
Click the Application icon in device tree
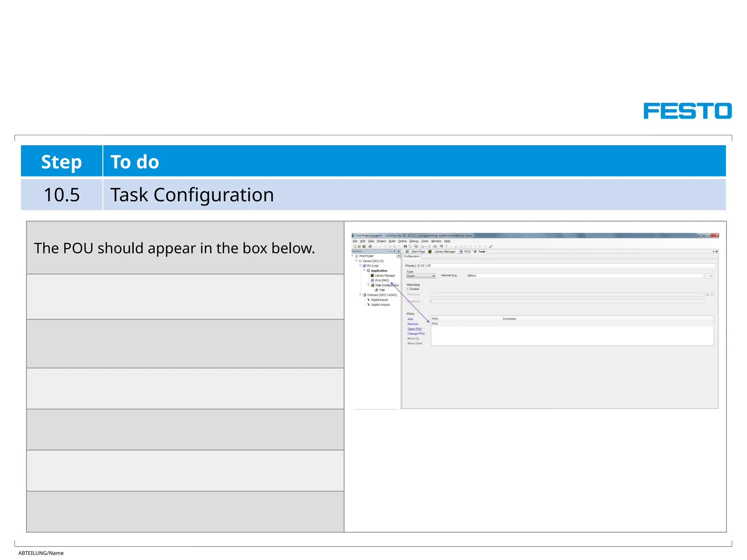pyautogui.click(x=368, y=271)
